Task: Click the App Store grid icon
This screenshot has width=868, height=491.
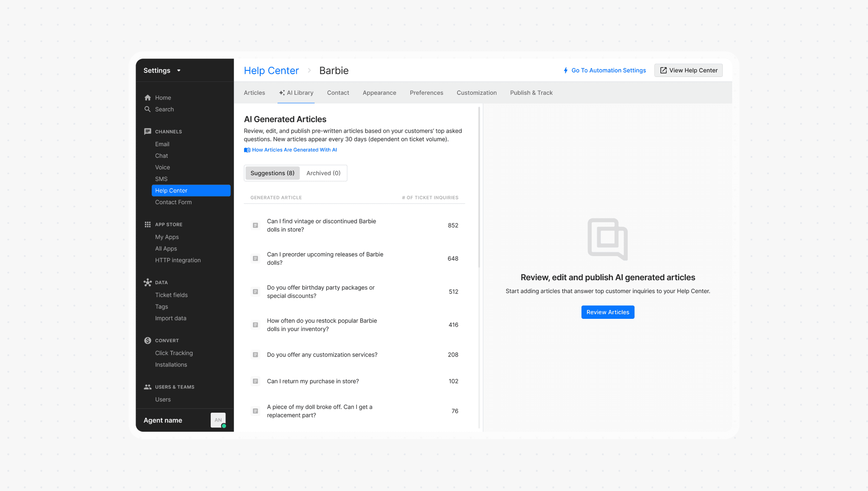Action: pos(147,224)
